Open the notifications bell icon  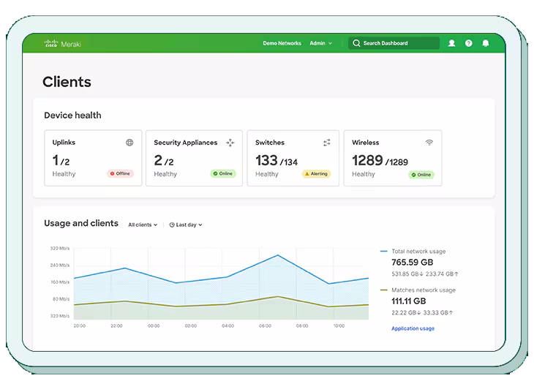point(486,43)
